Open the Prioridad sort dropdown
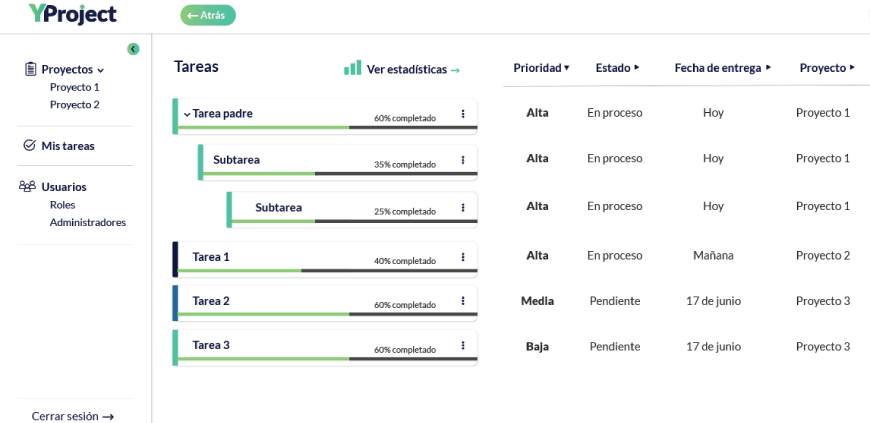This screenshot has height=423, width=870. (541, 68)
